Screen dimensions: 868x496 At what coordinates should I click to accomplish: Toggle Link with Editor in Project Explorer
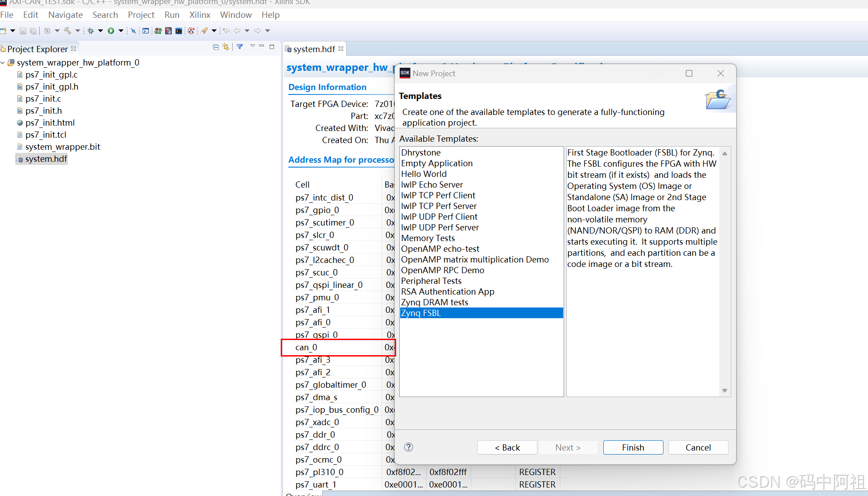tap(226, 47)
